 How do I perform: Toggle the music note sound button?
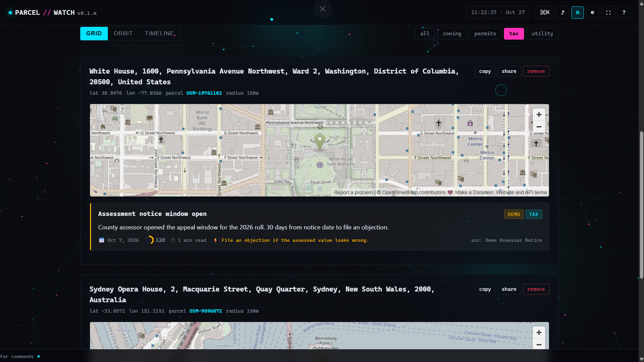coord(563,12)
